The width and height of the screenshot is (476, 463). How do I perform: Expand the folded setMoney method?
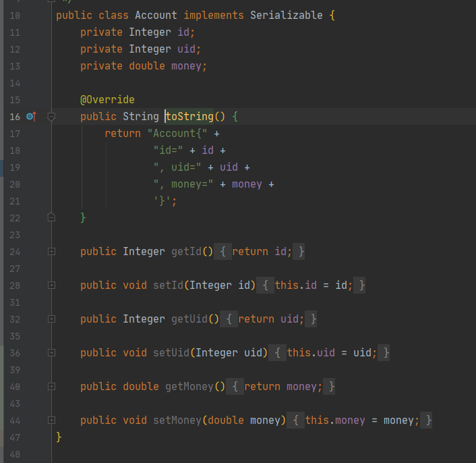[51, 420]
